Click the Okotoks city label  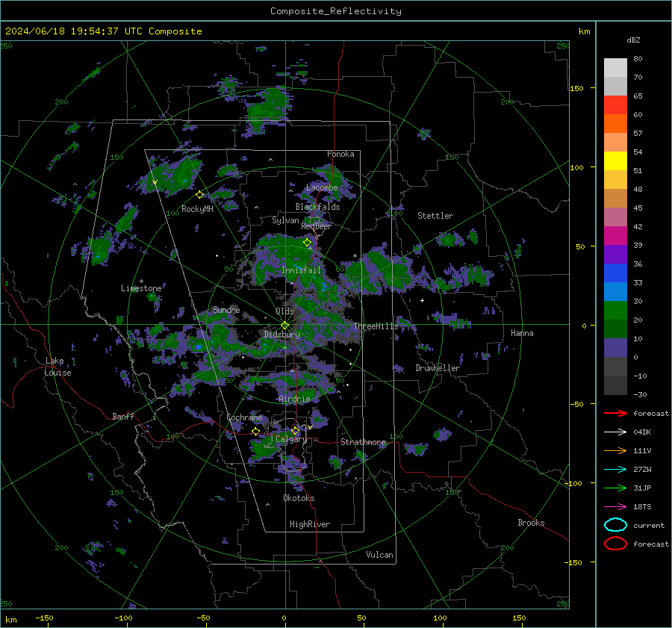click(299, 498)
